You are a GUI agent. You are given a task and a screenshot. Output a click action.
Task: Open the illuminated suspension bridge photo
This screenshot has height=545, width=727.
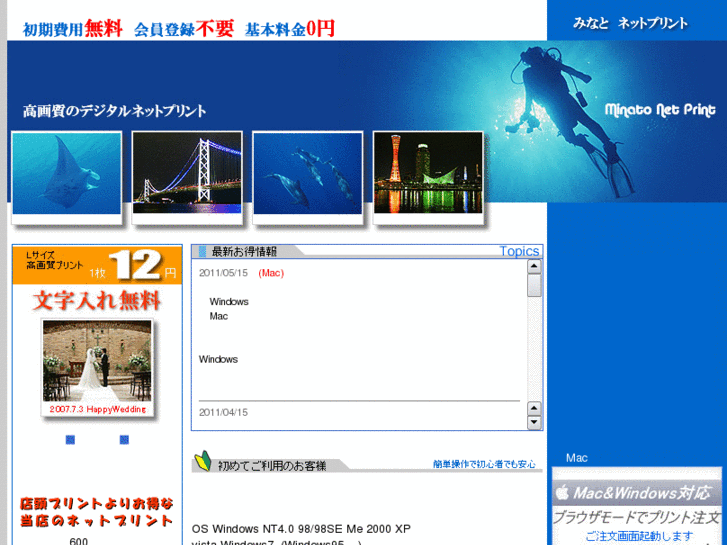point(187,173)
